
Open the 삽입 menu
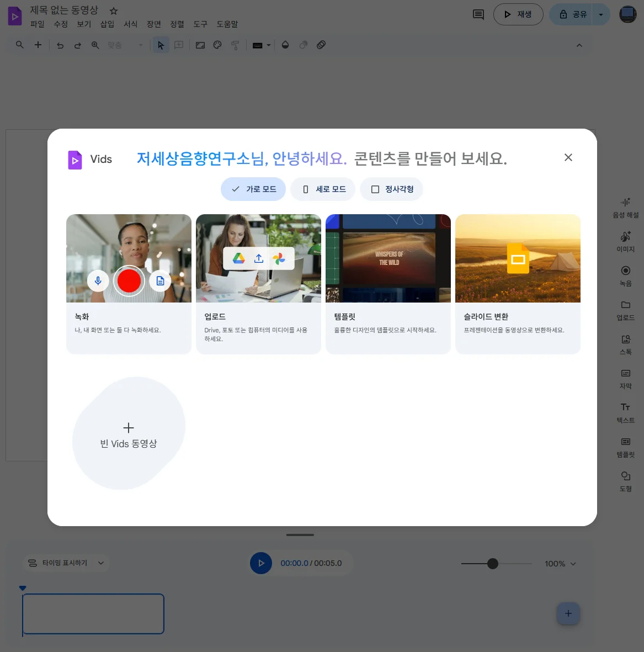[x=107, y=24]
